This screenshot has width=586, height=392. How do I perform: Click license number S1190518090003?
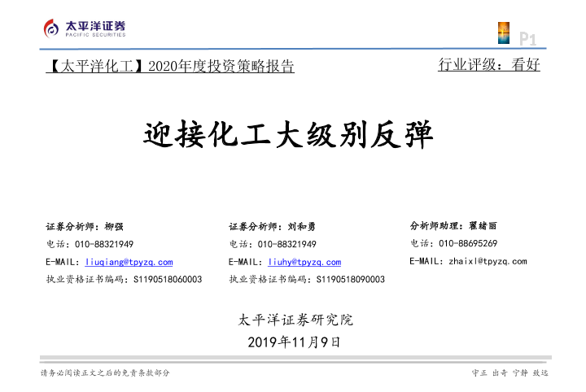pyautogui.click(x=350, y=280)
